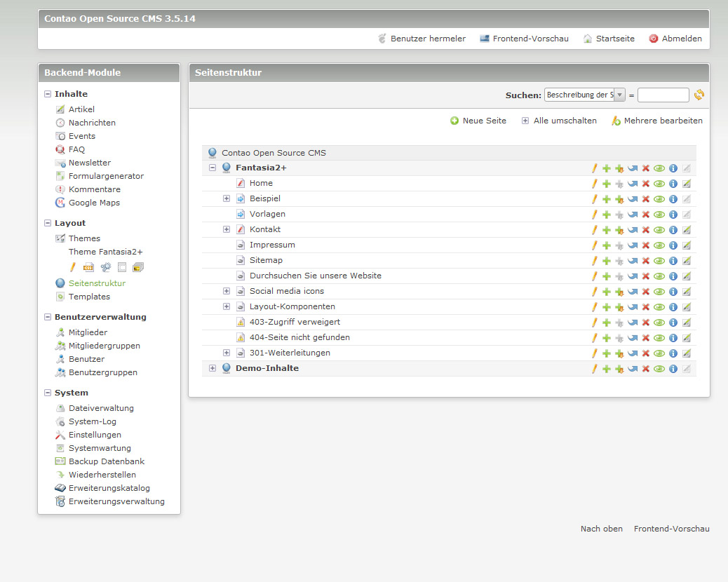Viewport: 728px width, 582px height.
Task: Open Dateiverwaltung in the System menu
Action: (x=101, y=408)
